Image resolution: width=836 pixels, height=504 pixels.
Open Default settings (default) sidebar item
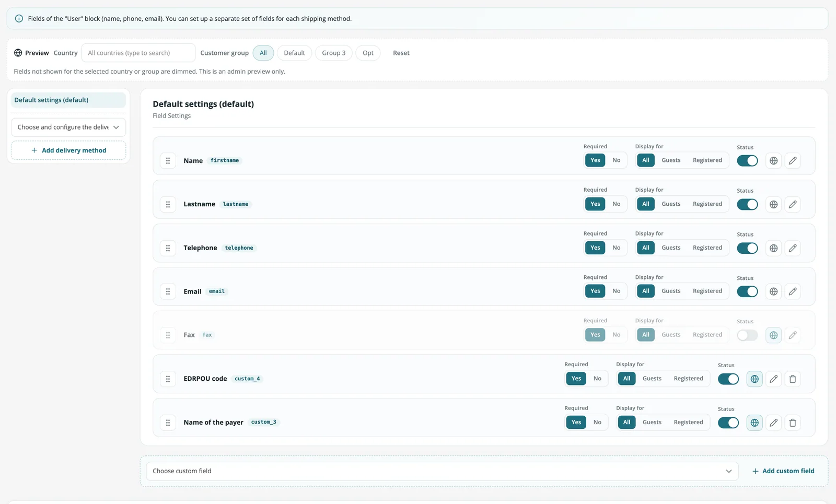(x=68, y=100)
